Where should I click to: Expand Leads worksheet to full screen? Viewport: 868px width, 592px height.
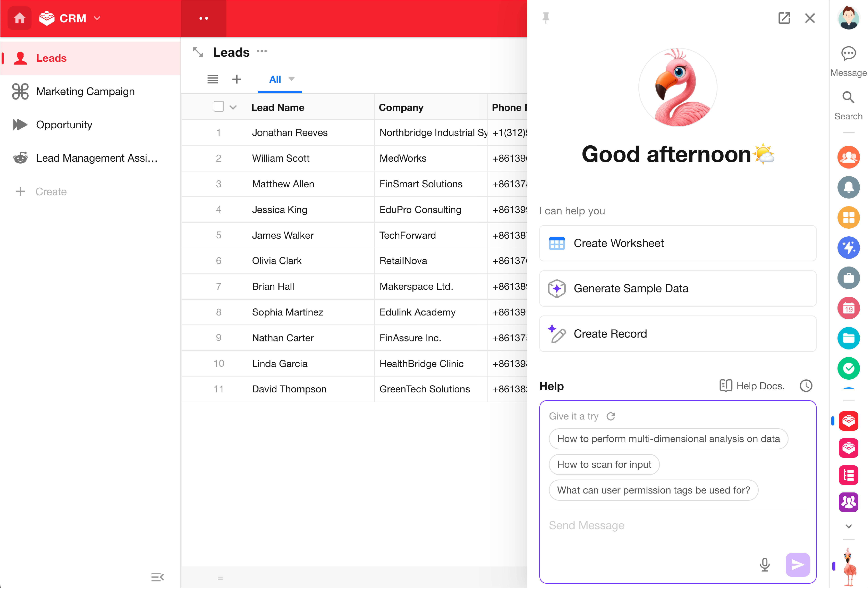[x=198, y=52]
